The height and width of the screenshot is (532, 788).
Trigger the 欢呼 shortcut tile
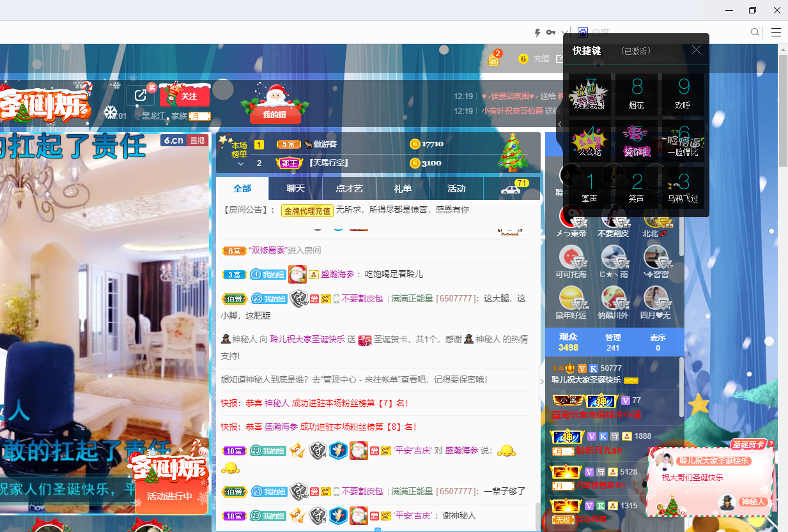(683, 94)
